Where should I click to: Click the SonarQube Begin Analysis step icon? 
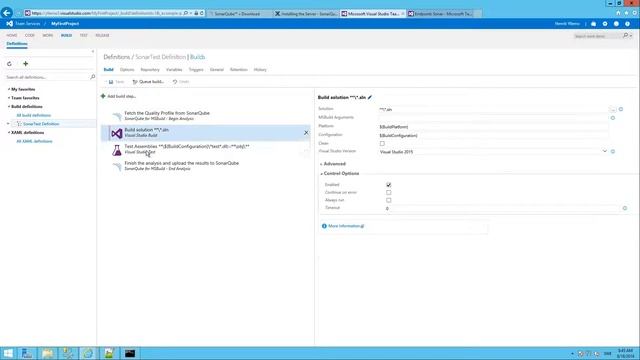click(x=117, y=116)
